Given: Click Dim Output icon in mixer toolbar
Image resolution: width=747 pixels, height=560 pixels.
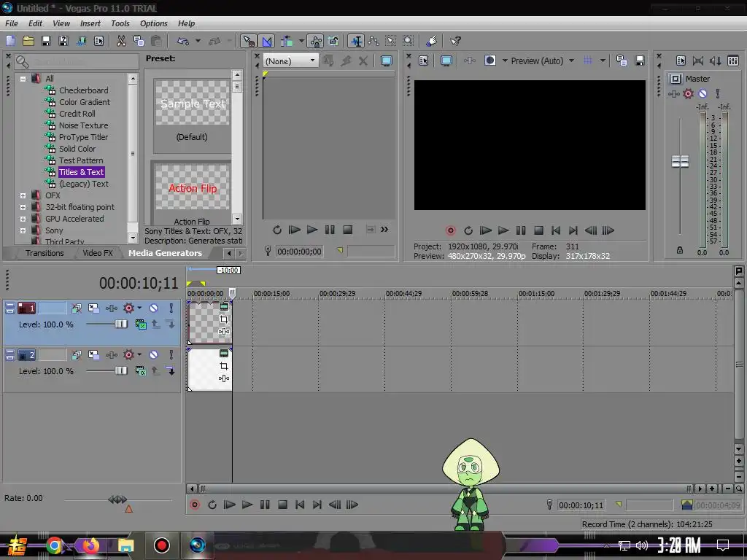Looking at the screenshot, I should [x=715, y=61].
